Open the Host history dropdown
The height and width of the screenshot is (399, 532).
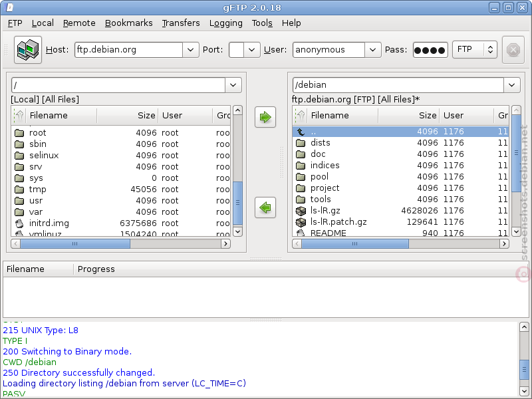(x=191, y=50)
